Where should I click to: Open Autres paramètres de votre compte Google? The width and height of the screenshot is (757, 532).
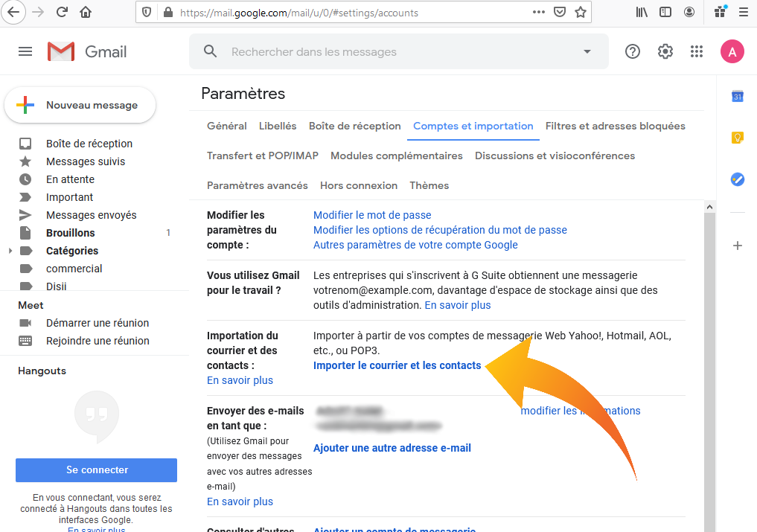tap(415, 246)
